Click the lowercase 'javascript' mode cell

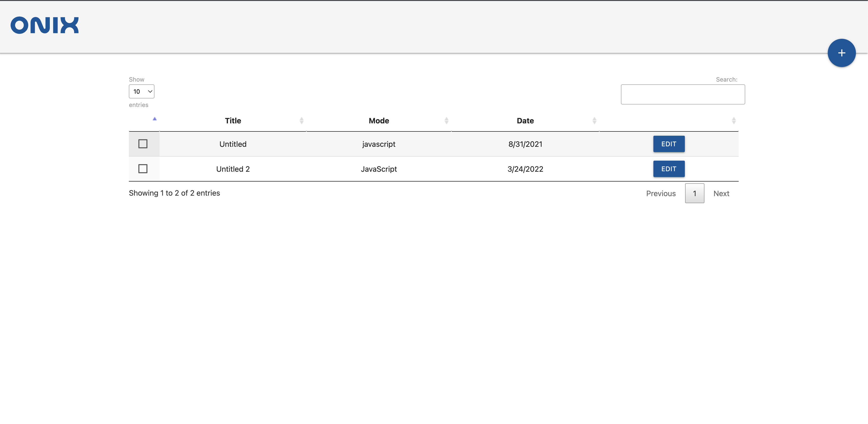(379, 144)
